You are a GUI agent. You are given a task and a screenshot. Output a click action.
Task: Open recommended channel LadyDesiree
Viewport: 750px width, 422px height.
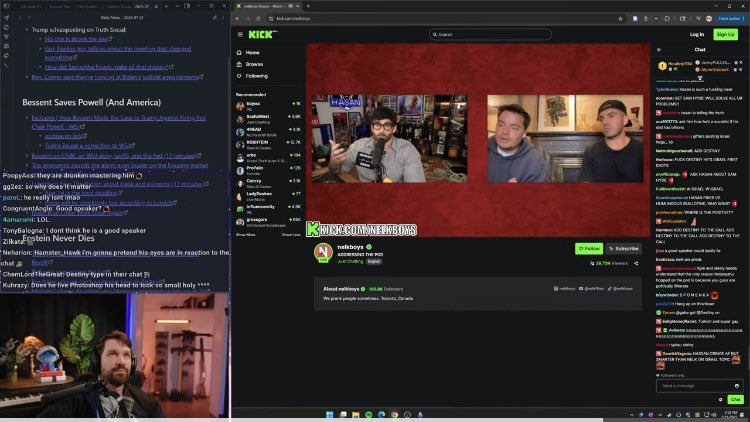pos(268,196)
